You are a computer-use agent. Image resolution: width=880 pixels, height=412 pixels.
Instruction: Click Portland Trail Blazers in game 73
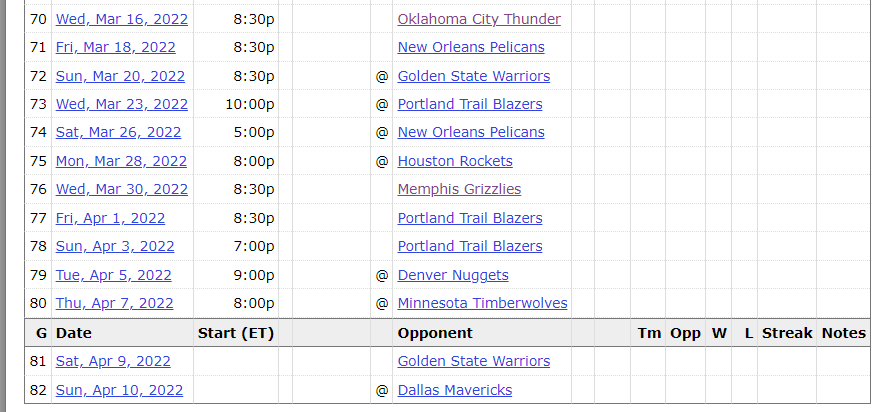[x=470, y=104]
